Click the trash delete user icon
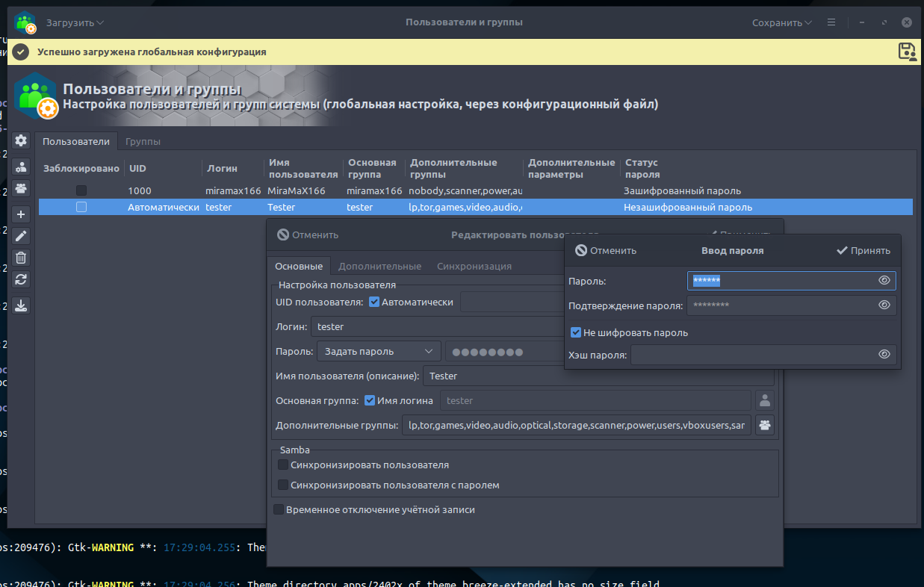The width and height of the screenshot is (924, 587). coord(21,258)
